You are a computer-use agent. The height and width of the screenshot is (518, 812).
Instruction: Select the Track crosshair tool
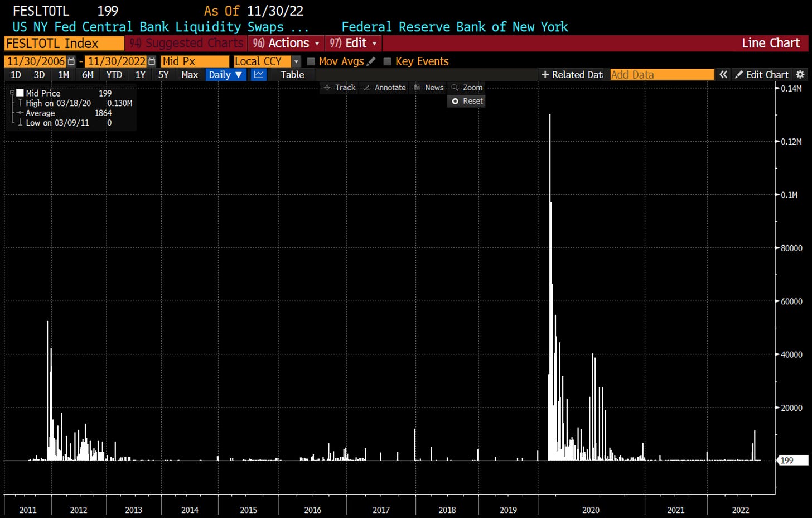point(340,88)
